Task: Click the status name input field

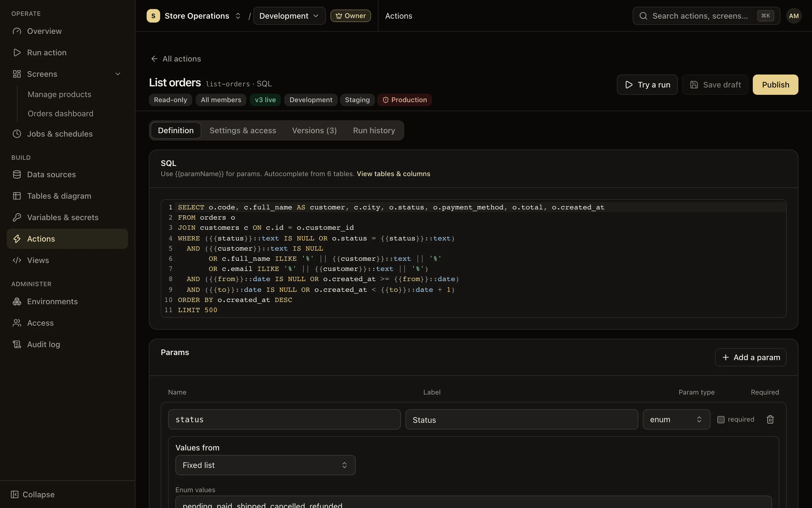Action: click(284, 419)
